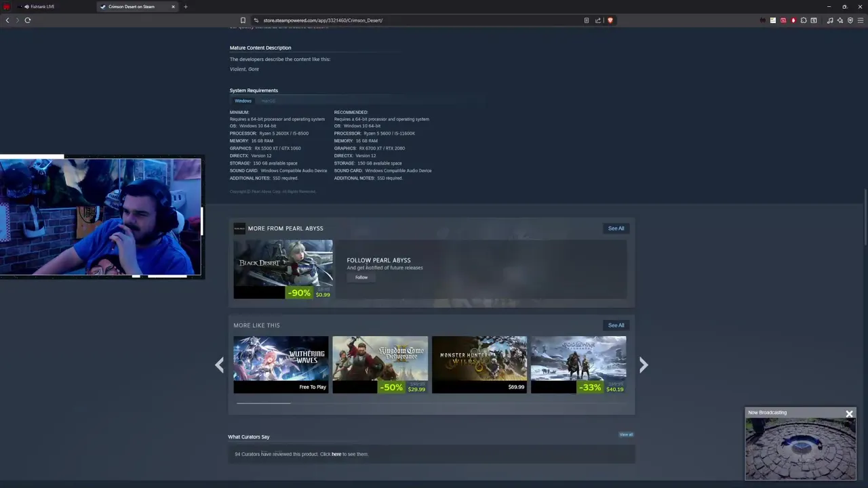Go forward with the browser forward arrow
Screen dimensions: 868x488
coord(18,20)
